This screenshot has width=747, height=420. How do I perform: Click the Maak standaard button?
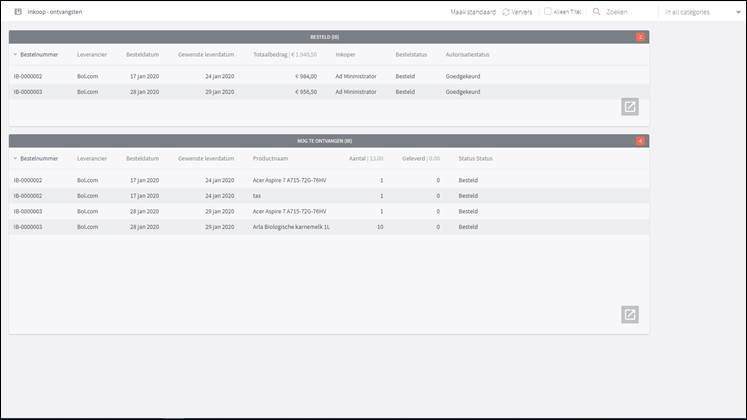pos(473,12)
